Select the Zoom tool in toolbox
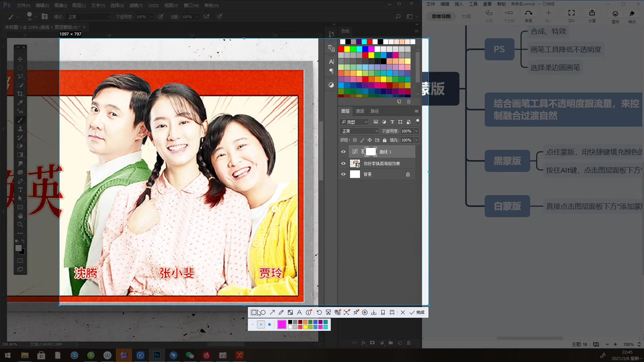The image size is (644, 362). tap(20, 225)
